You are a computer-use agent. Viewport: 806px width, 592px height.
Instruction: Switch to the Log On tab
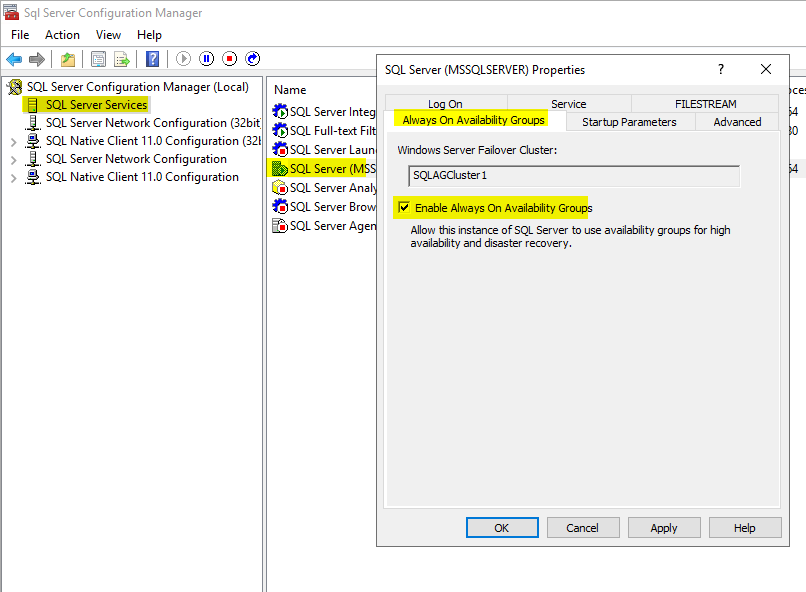click(446, 104)
